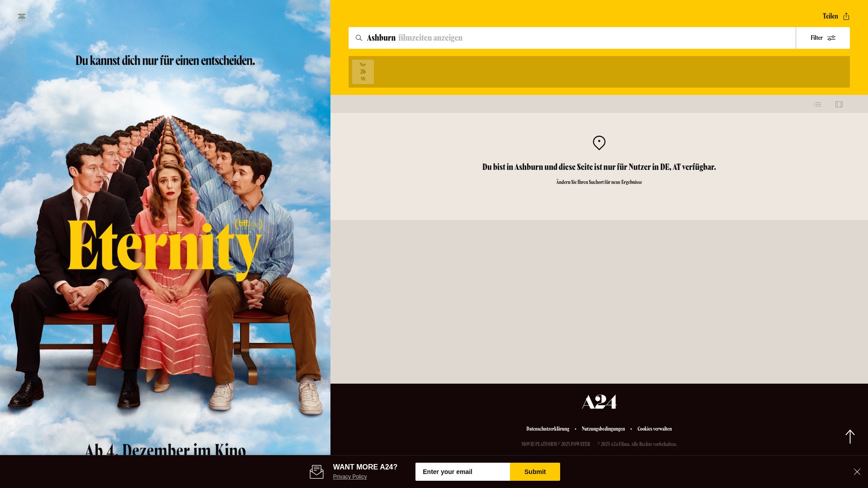Click the WANT MORE A24? heading
Viewport: 868px width, 488px height.
365,467
